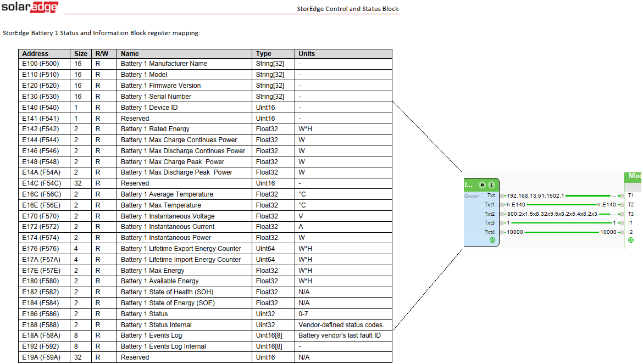
Task: Click the Txt output connector port
Action: point(502,195)
